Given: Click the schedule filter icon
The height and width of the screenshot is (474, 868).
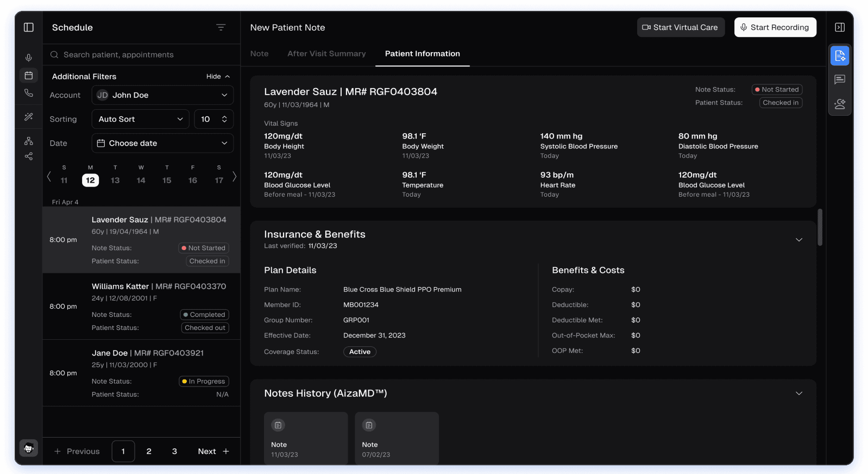Looking at the screenshot, I should pos(221,27).
